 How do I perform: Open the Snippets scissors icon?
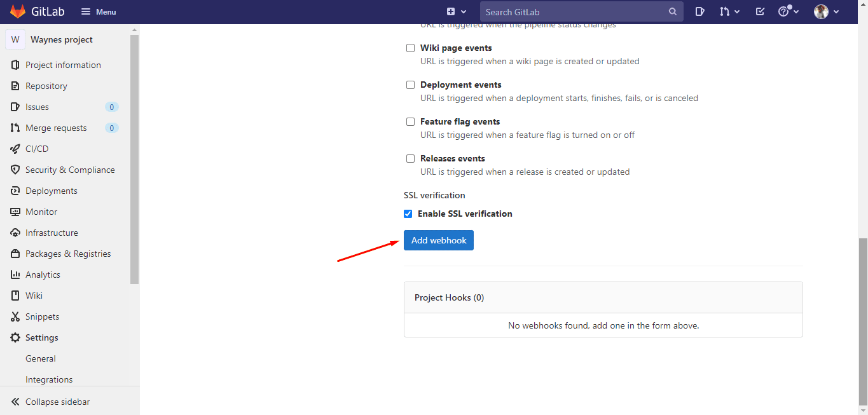click(x=15, y=316)
